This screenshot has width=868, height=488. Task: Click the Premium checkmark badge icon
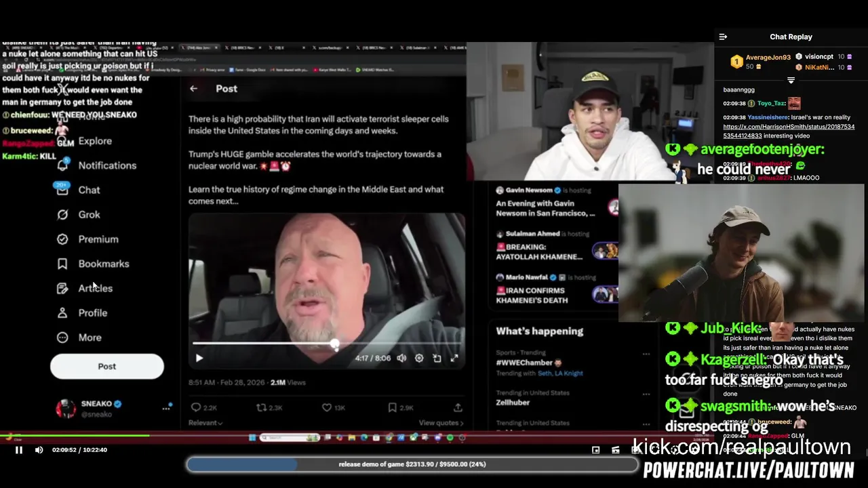point(62,239)
